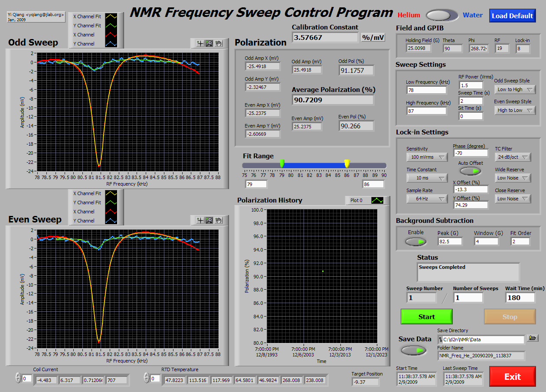The image size is (546, 392).
Task: Open Odd Sweep Style dropdown
Action: pyautogui.click(x=515, y=89)
